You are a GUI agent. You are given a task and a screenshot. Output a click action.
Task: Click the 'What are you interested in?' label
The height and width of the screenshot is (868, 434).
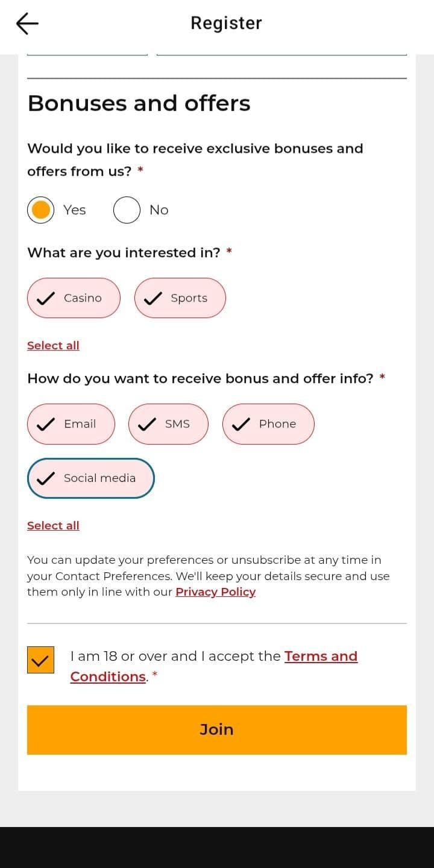coord(124,253)
